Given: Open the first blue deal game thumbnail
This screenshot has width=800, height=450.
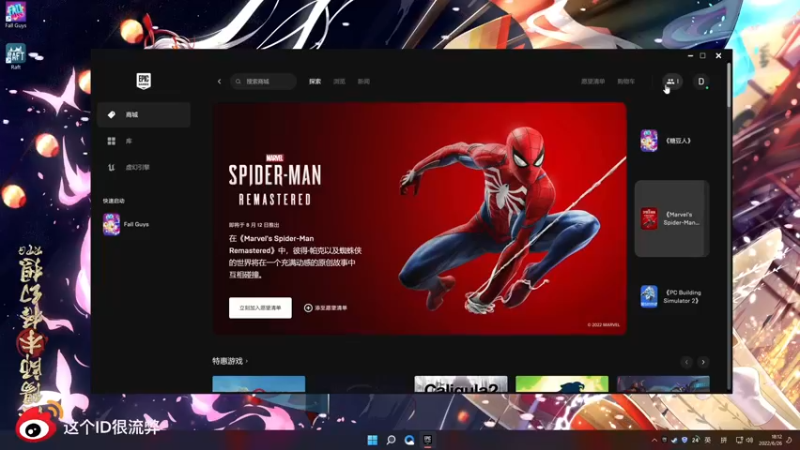Looking at the screenshot, I should 259,385.
